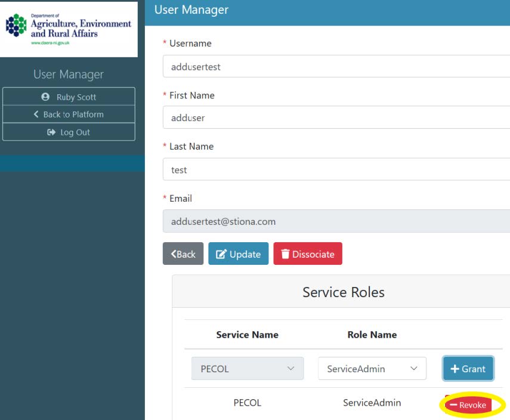Image resolution: width=510 pixels, height=420 pixels.
Task: Click the user profile icon beside Ruby Scott
Action: click(45, 96)
